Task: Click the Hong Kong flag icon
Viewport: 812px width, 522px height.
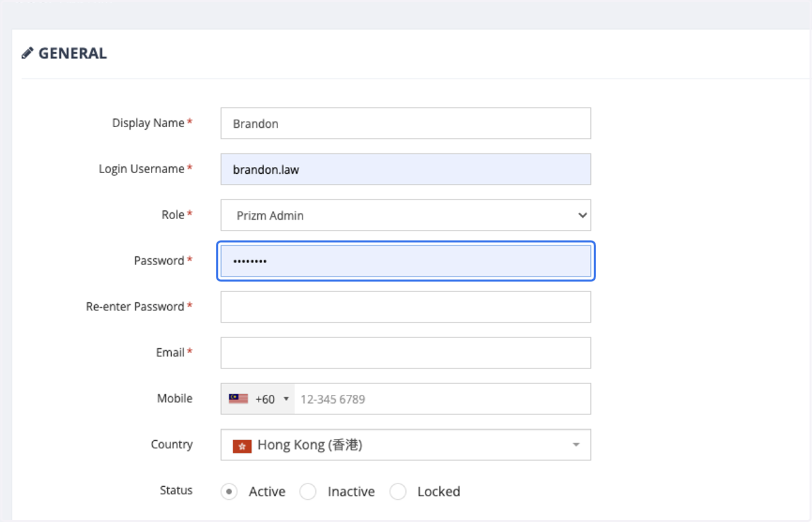Action: click(242, 446)
